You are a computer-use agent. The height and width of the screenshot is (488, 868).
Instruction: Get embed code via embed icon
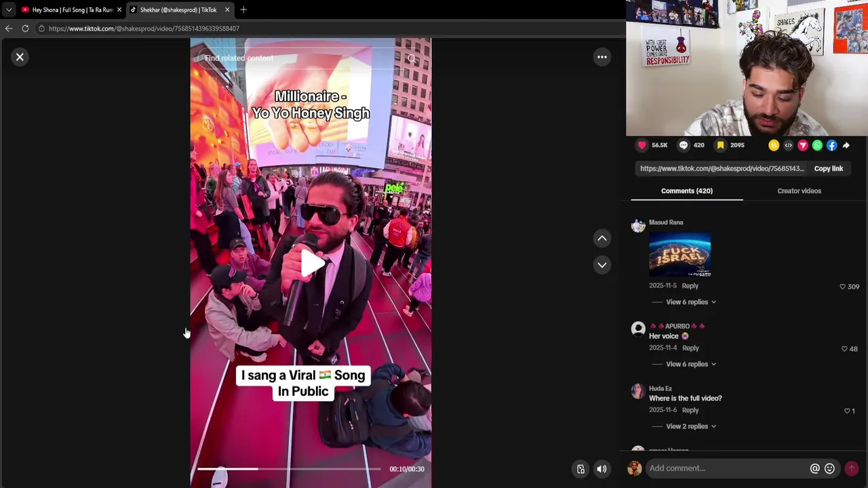pyautogui.click(x=788, y=145)
